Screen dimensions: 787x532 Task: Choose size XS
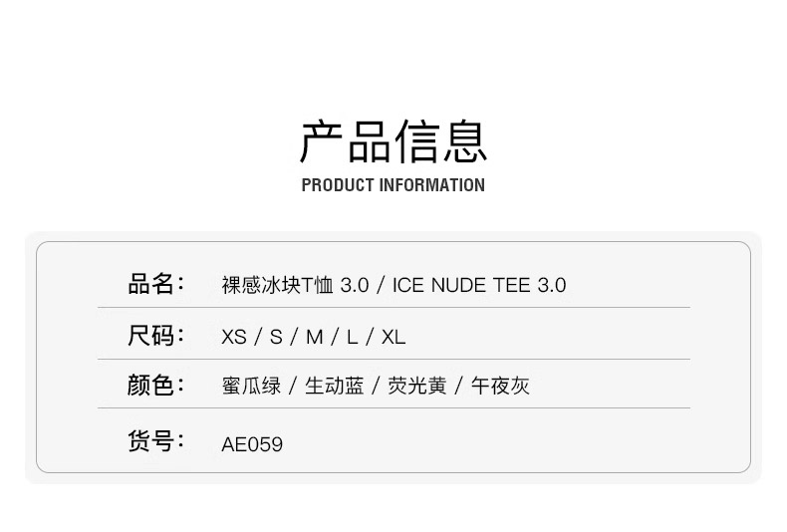tap(234, 337)
